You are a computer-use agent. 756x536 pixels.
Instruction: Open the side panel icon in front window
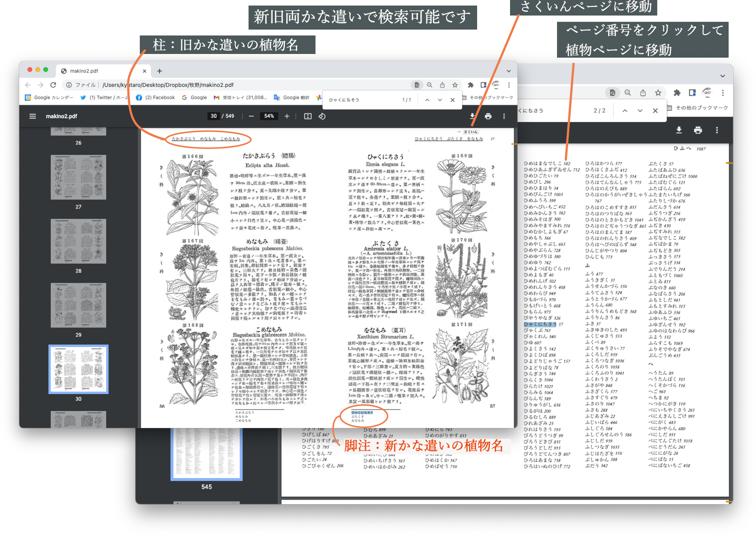click(x=483, y=85)
